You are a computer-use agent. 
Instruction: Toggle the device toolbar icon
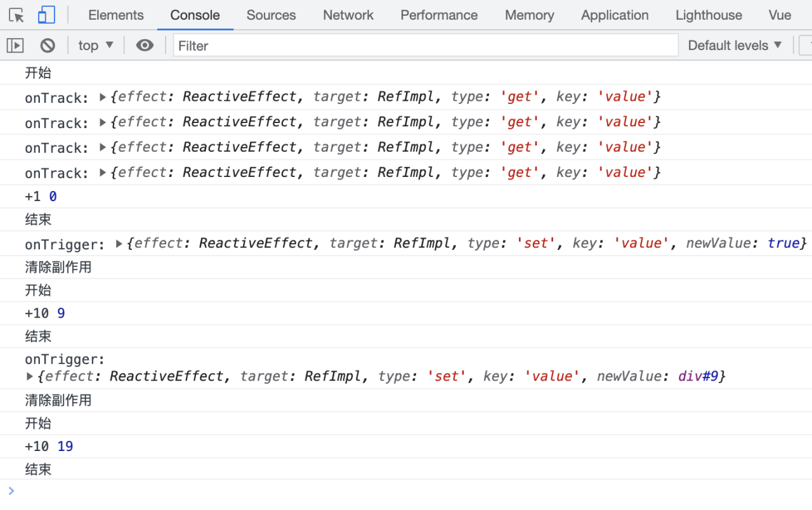click(x=46, y=15)
